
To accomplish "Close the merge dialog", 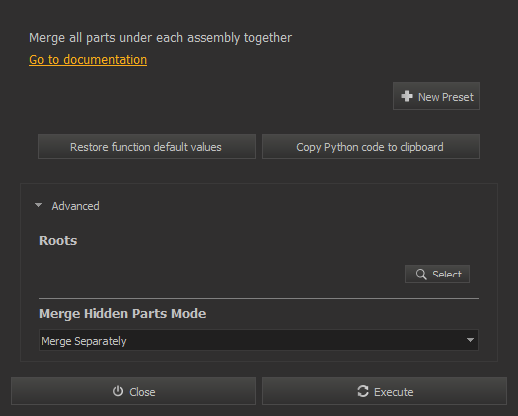I will click(134, 391).
